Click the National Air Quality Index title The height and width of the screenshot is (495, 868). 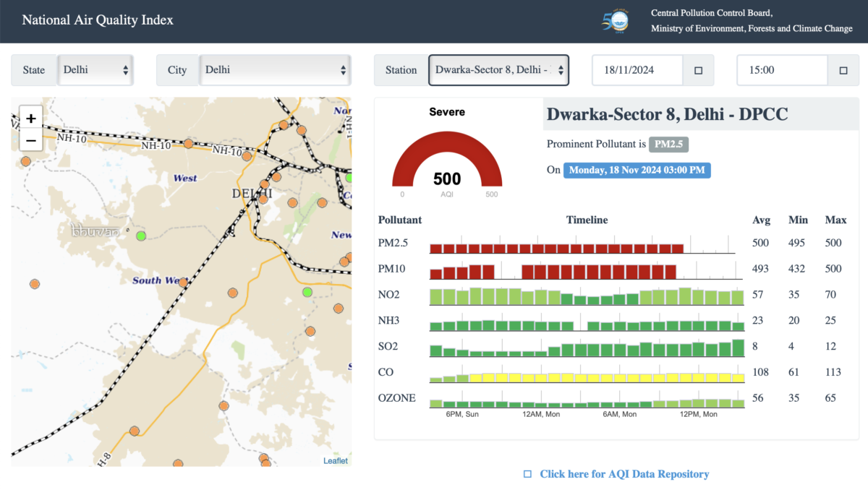(x=98, y=20)
